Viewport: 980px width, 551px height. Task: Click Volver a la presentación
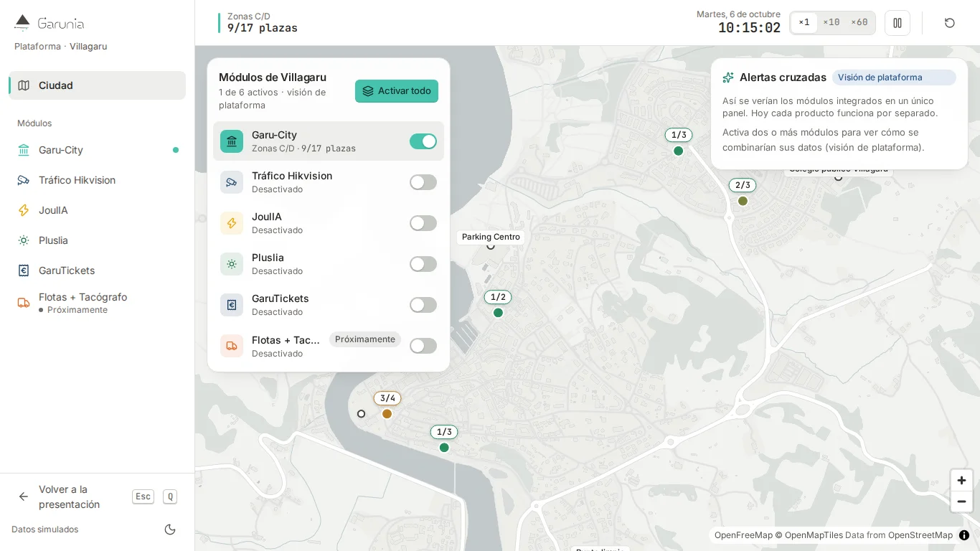97,496
